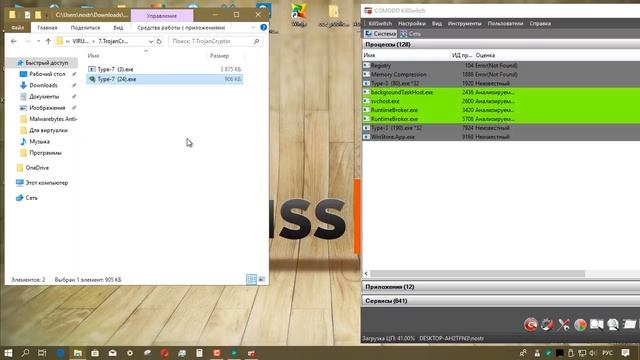Open the Справка menu in KillSwitch
The height and width of the screenshot is (360, 640).
(540, 23)
